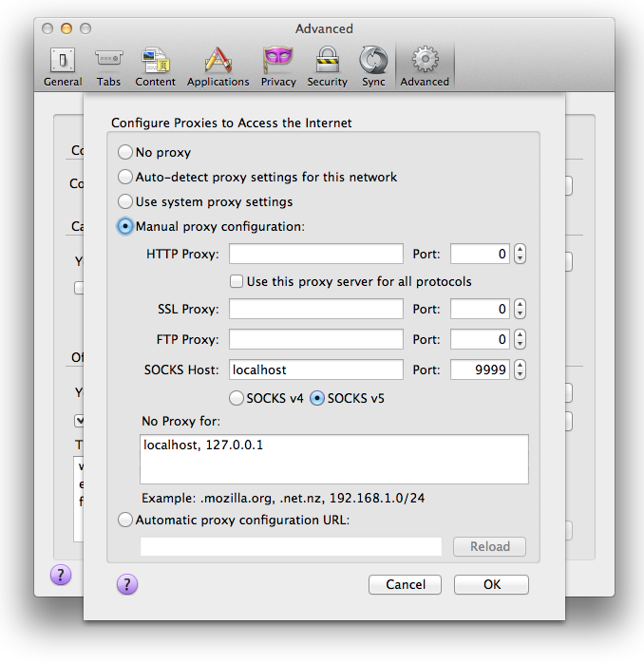Select Use system proxy settings

point(125,202)
